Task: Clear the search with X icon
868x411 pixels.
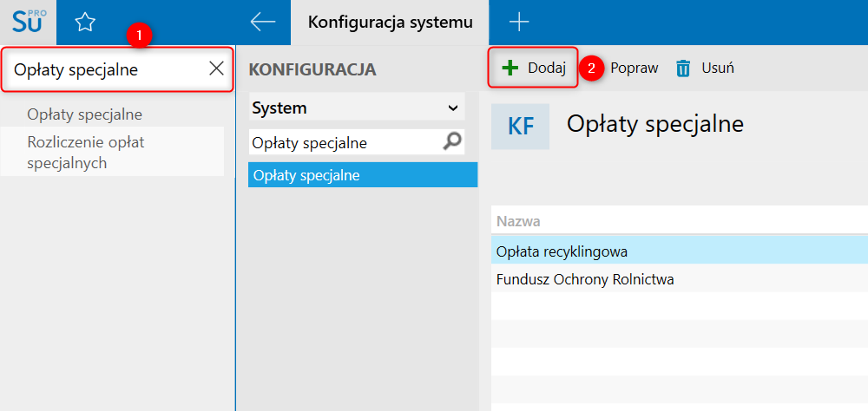Action: click(216, 68)
